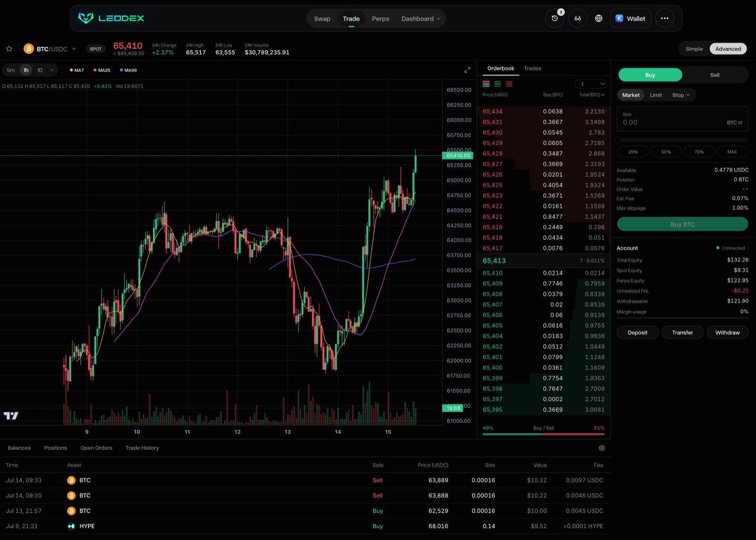Viewport: 756px width, 540px height.
Task: Click the glasses view-mode icon
Action: (x=577, y=18)
